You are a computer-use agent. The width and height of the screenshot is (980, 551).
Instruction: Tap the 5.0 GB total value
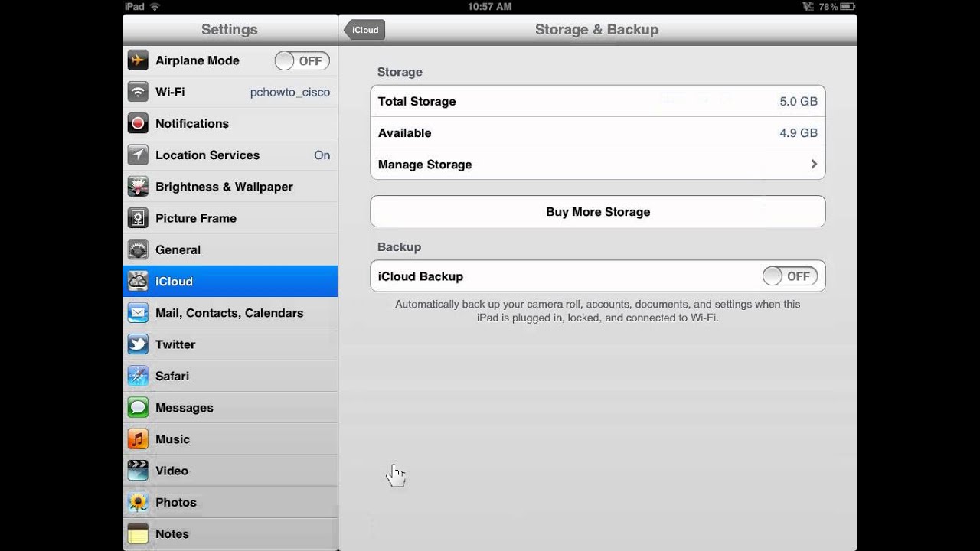click(799, 101)
